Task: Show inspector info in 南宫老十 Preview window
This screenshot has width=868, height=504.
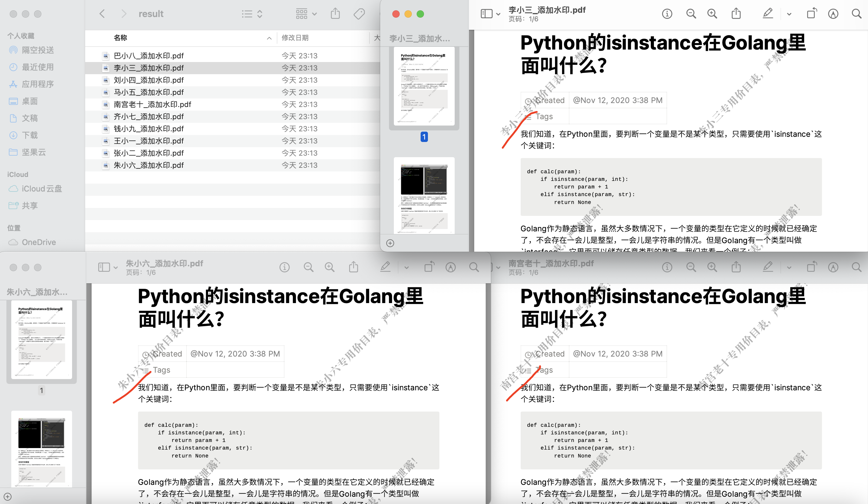Action: click(x=667, y=267)
